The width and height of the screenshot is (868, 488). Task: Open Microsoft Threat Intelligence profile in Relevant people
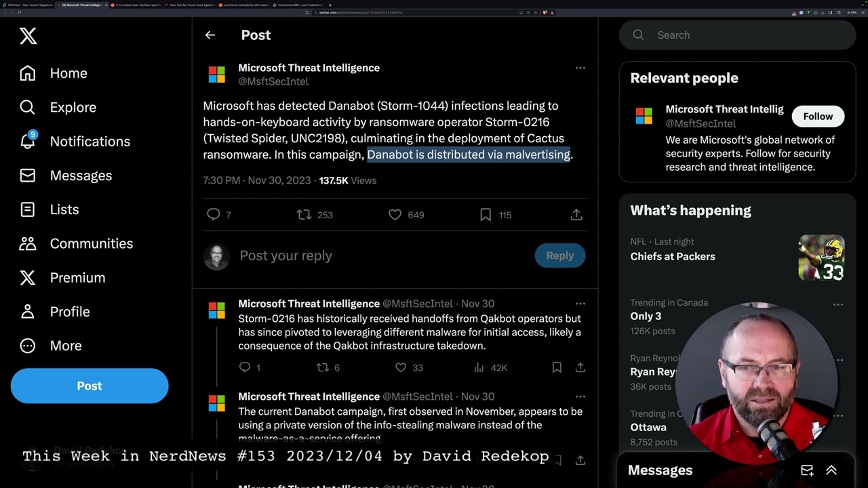coord(724,109)
